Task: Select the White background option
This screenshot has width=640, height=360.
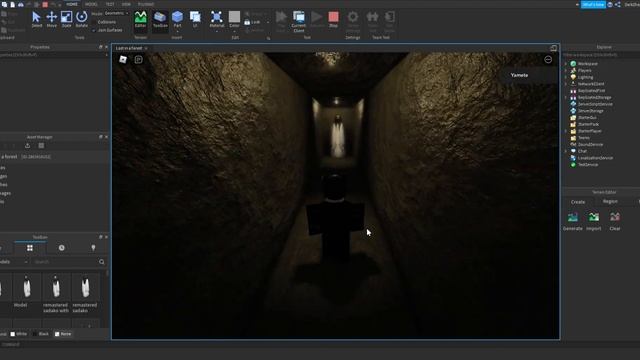Action: [x=18, y=334]
